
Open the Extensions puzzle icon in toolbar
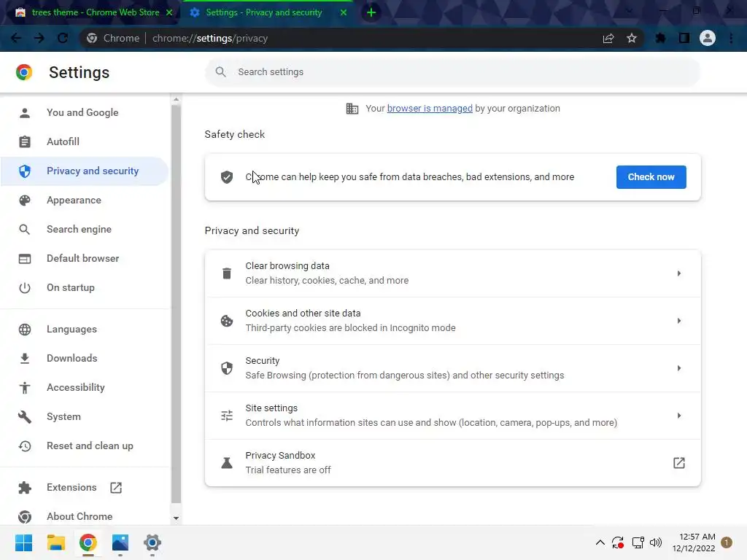click(x=660, y=38)
